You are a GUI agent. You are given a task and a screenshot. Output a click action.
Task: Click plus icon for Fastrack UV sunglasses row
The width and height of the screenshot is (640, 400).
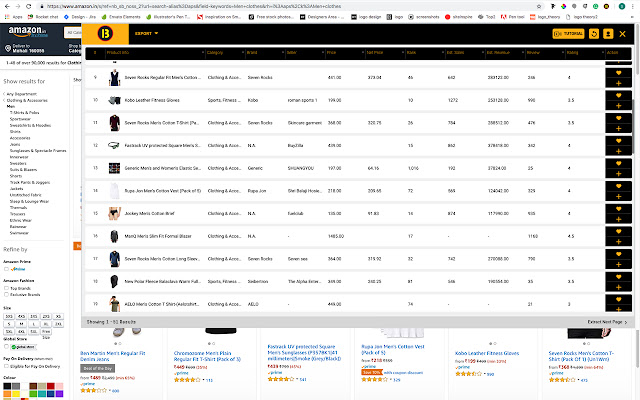(618, 151)
